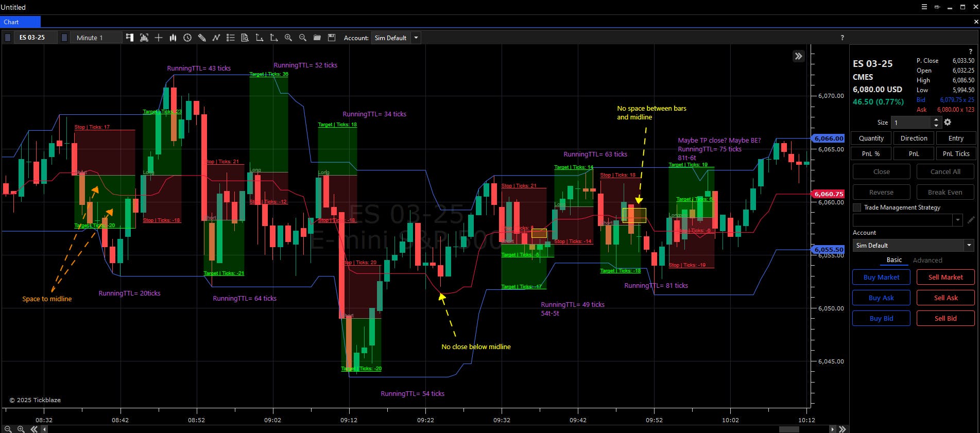Click the help question mark in toolbar
980x433 pixels.
843,38
